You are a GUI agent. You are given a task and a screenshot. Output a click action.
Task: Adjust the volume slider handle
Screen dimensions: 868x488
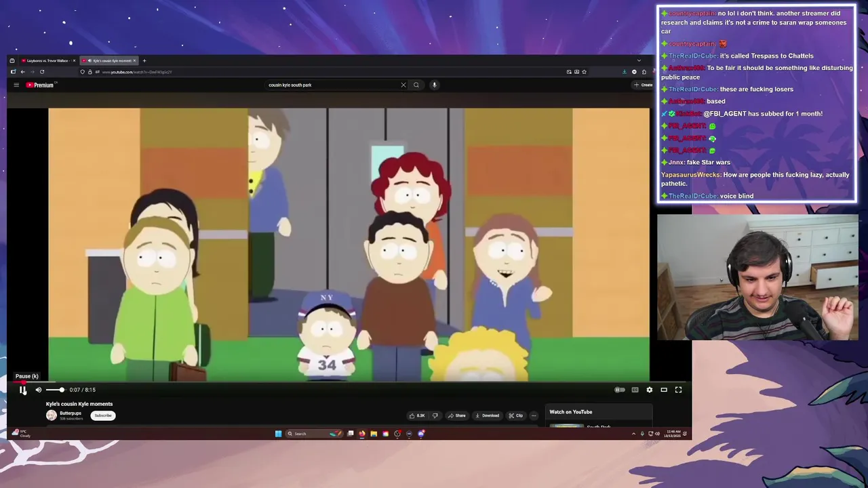[61, 390]
